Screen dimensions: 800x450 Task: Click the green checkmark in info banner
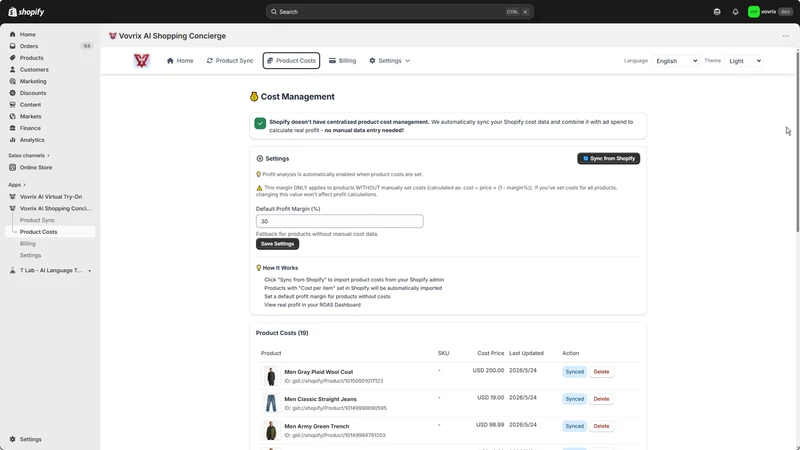(x=260, y=123)
